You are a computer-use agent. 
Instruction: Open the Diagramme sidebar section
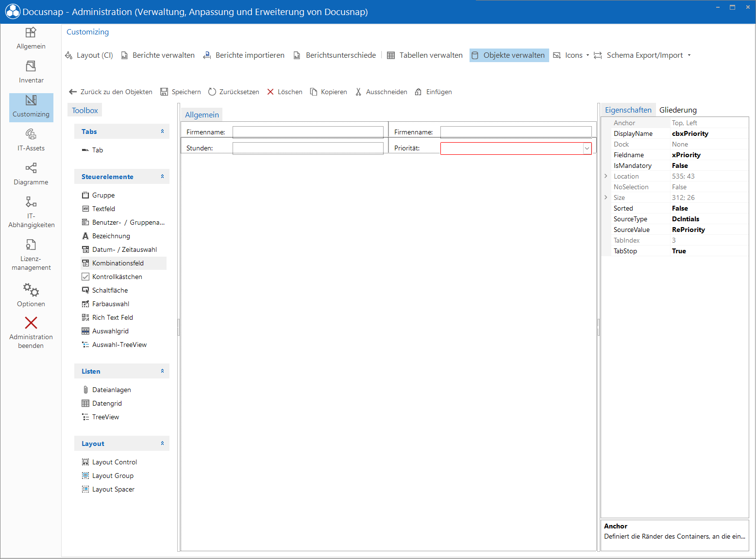click(x=31, y=174)
